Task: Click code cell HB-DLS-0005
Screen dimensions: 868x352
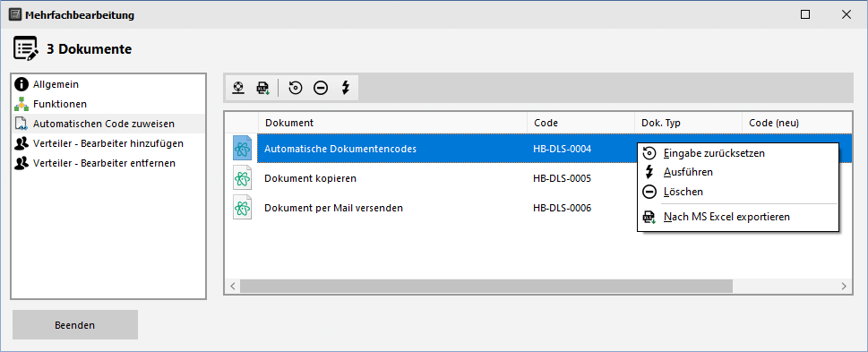Action: (x=563, y=178)
